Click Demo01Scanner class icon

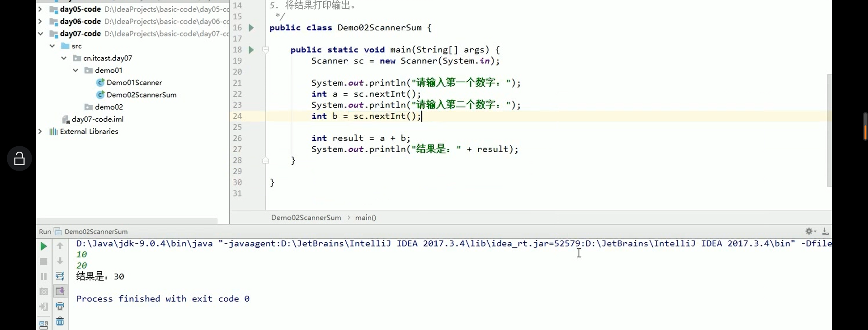(x=100, y=83)
